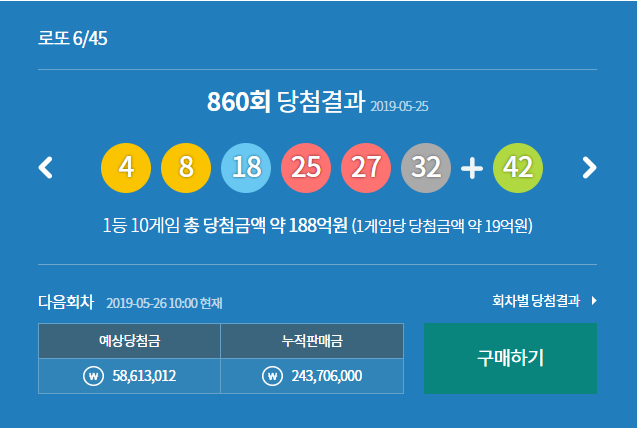Click the 860회 당첨결과 heading
637x428 pixels.
(x=285, y=103)
